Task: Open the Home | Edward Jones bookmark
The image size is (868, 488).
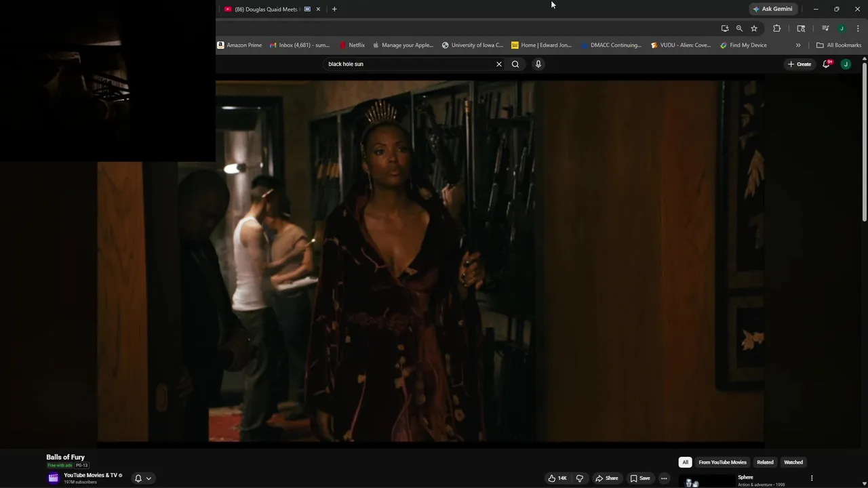Action: [x=542, y=45]
